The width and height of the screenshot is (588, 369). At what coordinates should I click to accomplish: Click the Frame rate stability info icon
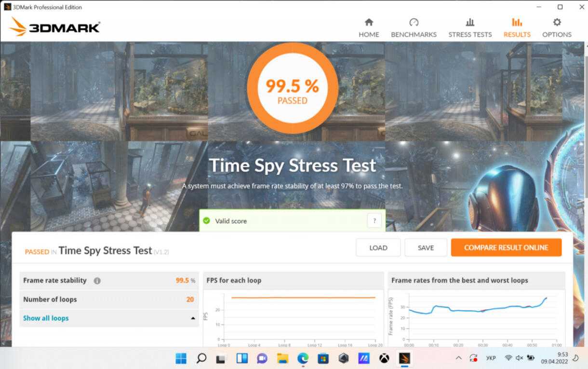coord(97,281)
